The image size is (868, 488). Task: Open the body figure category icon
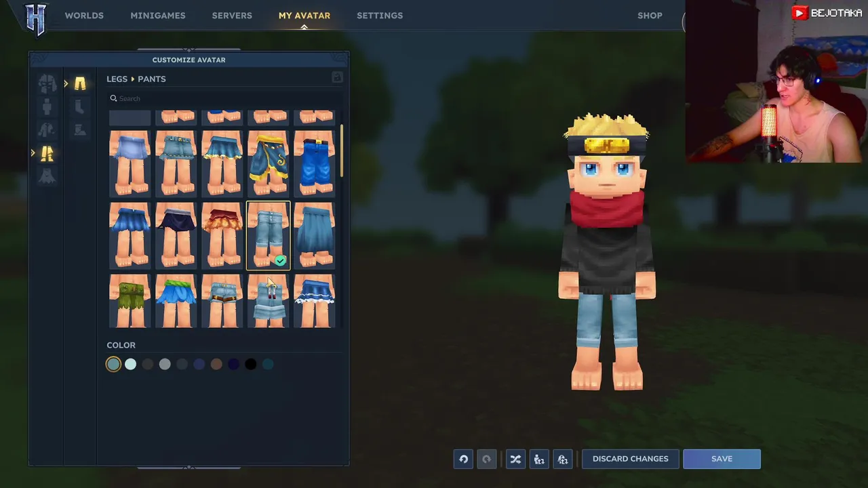coord(47,107)
